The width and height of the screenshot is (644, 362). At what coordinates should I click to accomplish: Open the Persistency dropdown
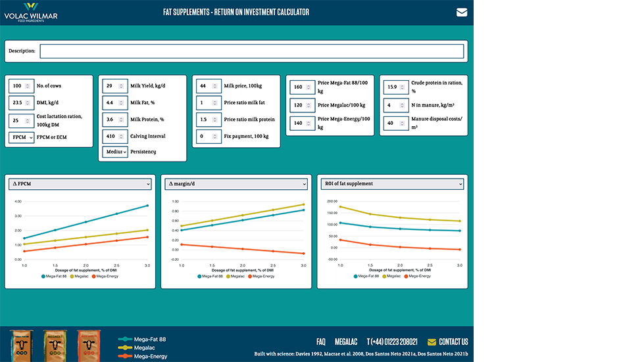click(115, 152)
